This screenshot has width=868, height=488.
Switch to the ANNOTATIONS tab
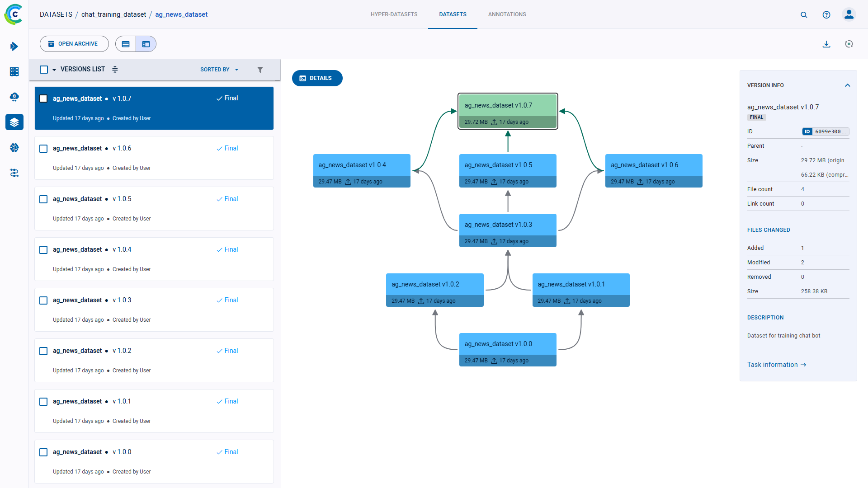(507, 14)
